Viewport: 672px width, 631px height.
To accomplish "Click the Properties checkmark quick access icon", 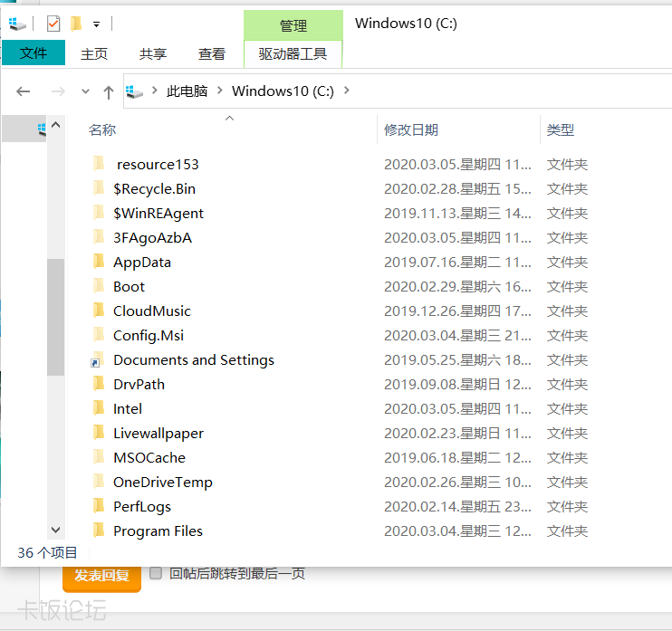I will 53,24.
